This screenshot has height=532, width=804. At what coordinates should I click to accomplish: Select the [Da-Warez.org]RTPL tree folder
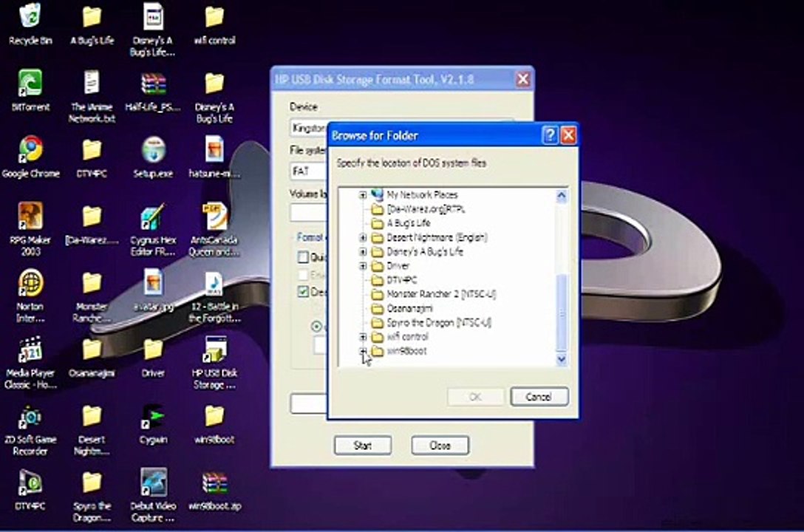pos(425,209)
